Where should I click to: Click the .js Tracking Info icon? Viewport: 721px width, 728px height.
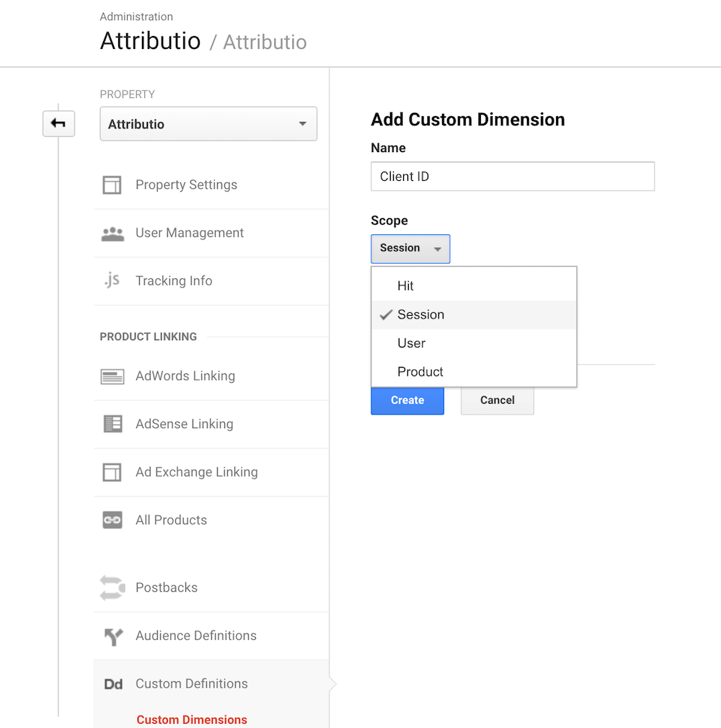point(112,280)
